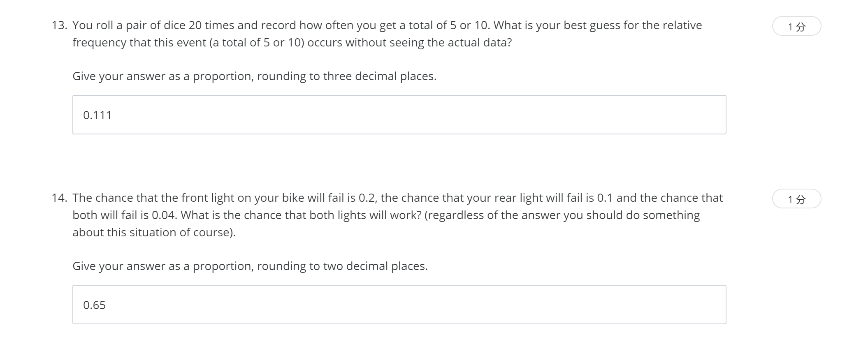
Task: Place cursor on the 0.111 value text
Action: pos(97,115)
